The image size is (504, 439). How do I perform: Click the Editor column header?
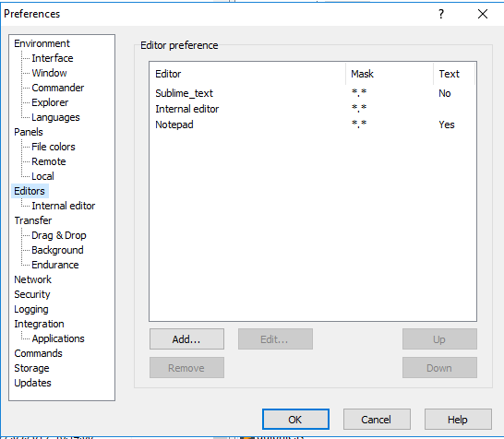point(247,74)
